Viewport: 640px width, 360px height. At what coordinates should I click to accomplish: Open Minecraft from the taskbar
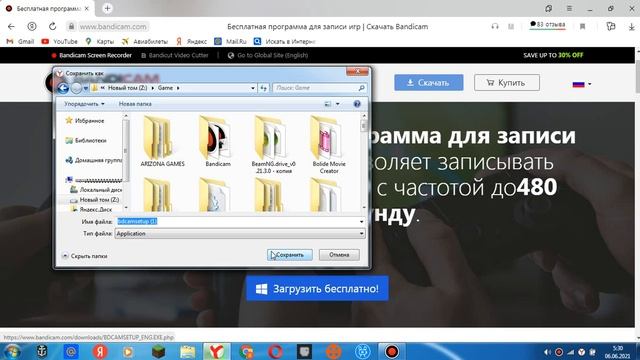coord(158,351)
